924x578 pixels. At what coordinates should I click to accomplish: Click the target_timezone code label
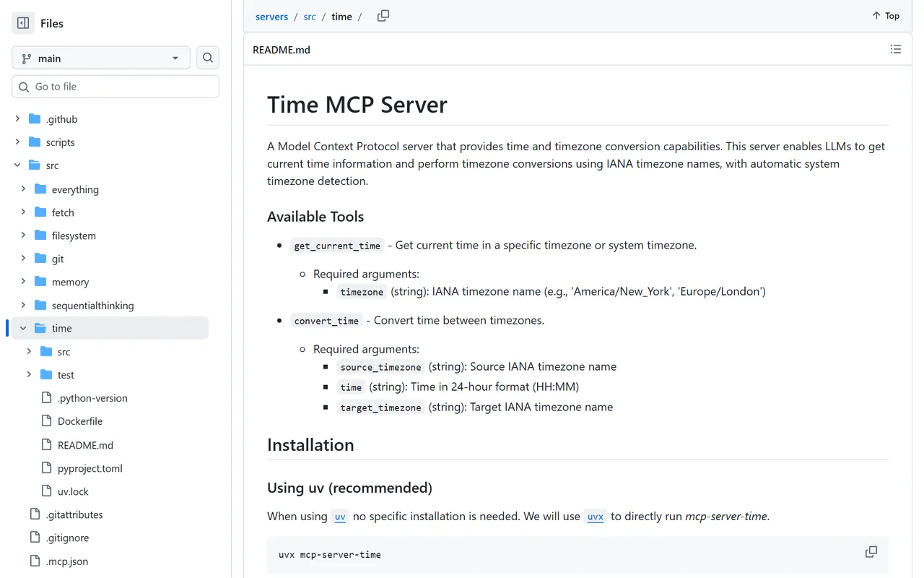380,407
